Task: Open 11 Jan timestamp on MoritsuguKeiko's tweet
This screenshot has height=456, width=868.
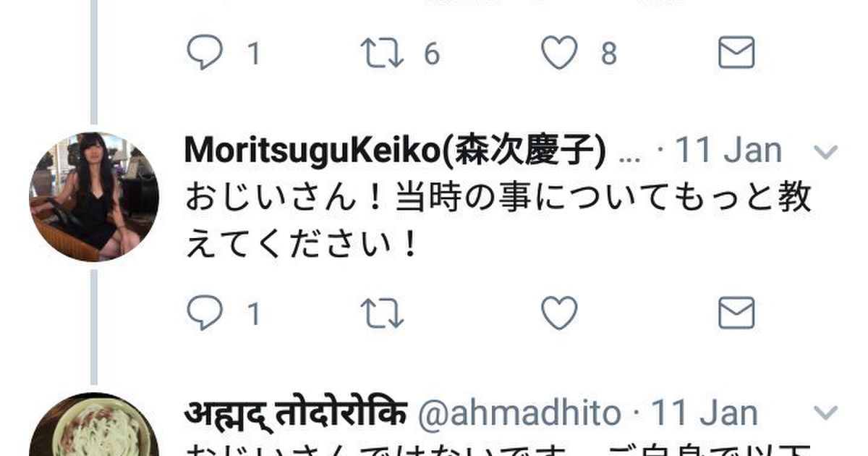Action: [x=728, y=151]
